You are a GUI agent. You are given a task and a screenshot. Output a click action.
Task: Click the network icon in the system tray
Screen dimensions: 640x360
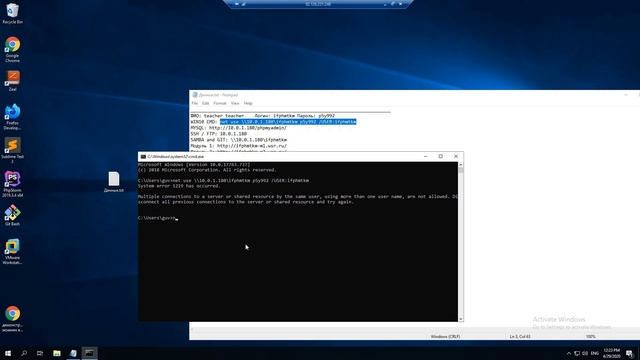pyautogui.click(x=577, y=353)
